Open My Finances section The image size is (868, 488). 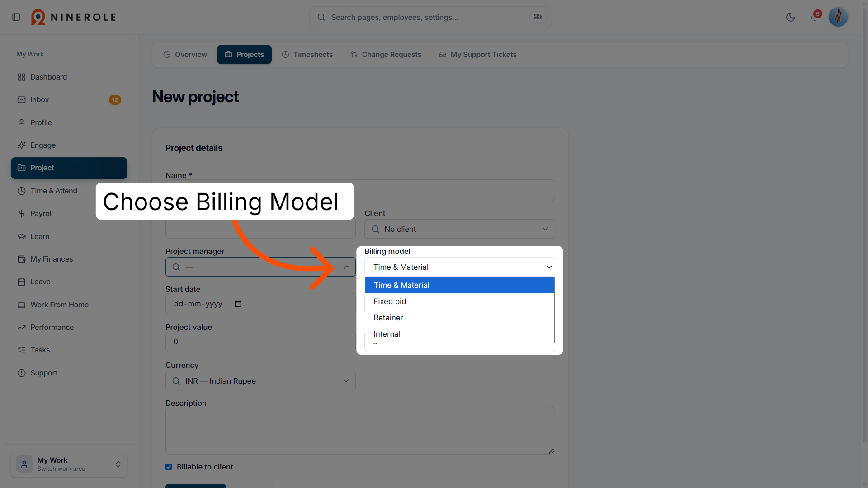(69, 259)
